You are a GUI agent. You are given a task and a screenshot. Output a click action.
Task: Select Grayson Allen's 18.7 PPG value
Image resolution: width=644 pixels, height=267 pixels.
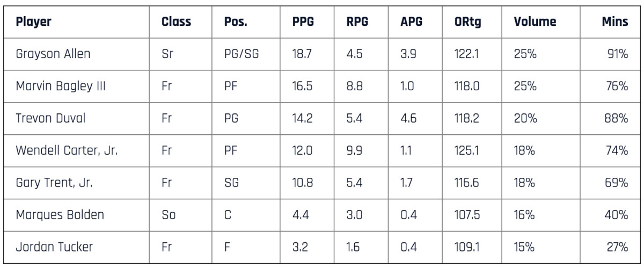[x=301, y=54]
